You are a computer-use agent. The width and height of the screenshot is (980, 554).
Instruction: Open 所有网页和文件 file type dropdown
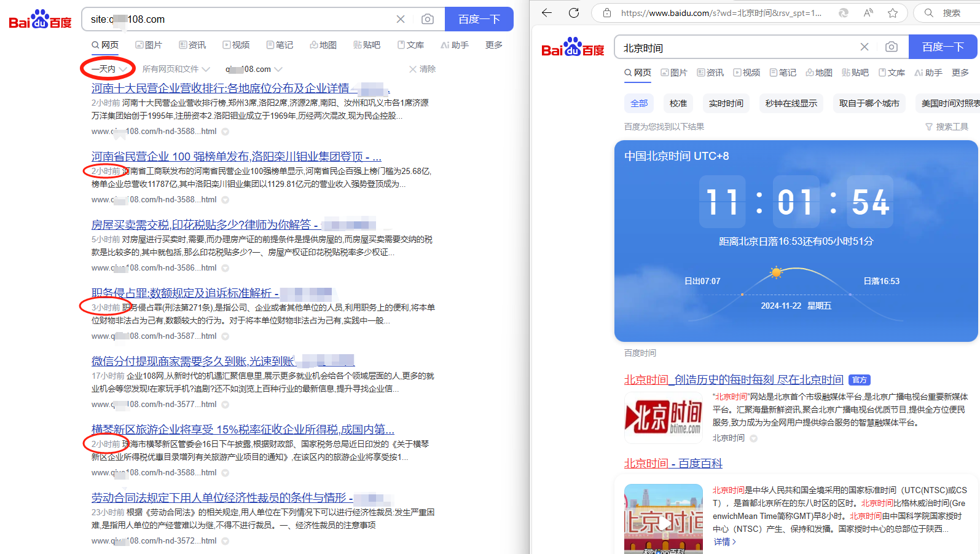(176, 69)
